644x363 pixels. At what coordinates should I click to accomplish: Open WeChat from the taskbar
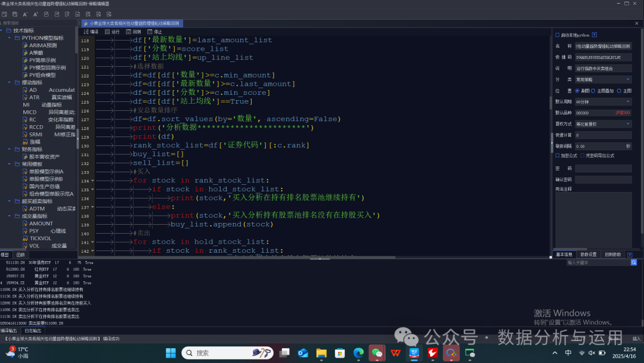(377, 353)
